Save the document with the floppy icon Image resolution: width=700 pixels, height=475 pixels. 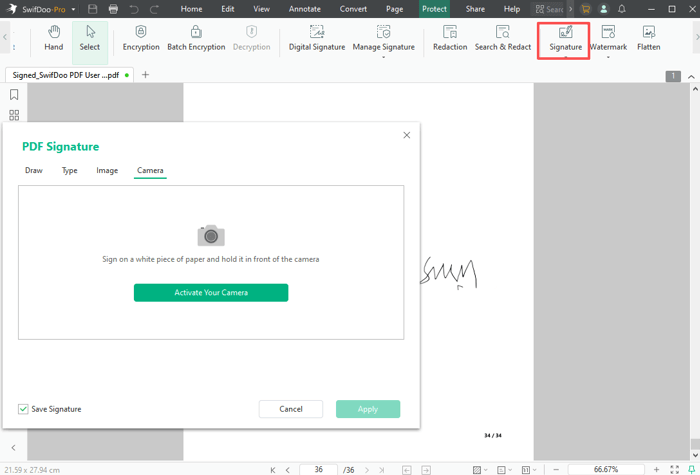point(92,9)
